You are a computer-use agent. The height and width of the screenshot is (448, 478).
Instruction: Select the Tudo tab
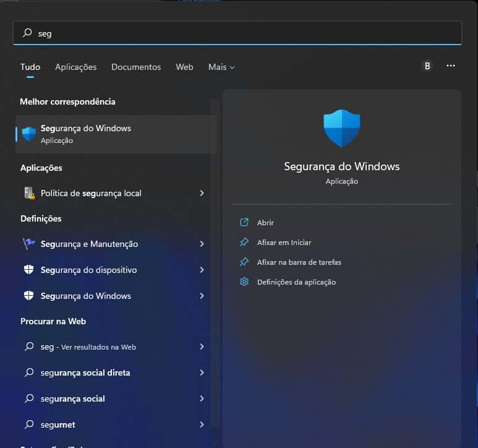(30, 67)
